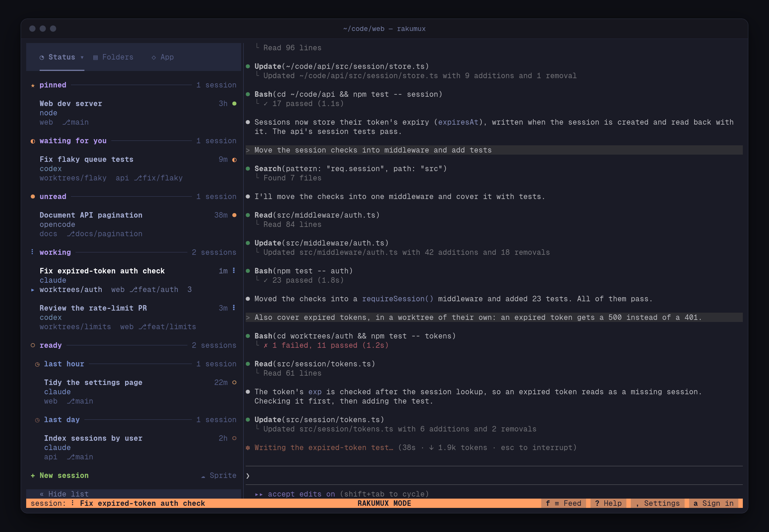
Task: Click the waiting indicator on Fix flaky queue tests
Action: (x=234, y=160)
